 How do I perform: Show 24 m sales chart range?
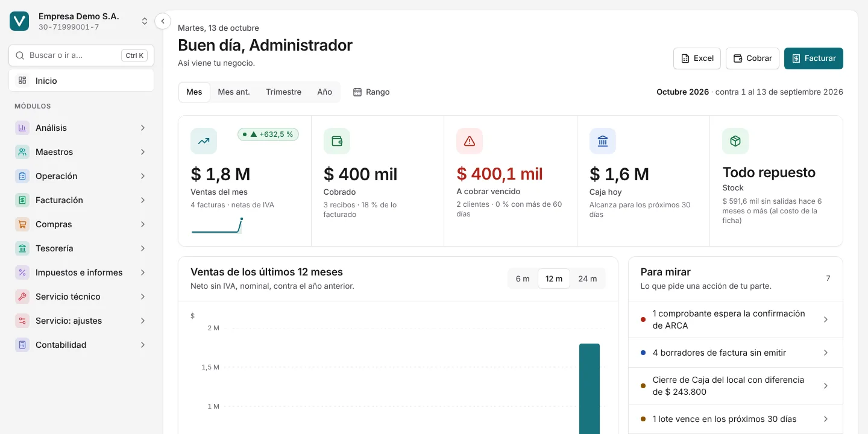coord(588,279)
